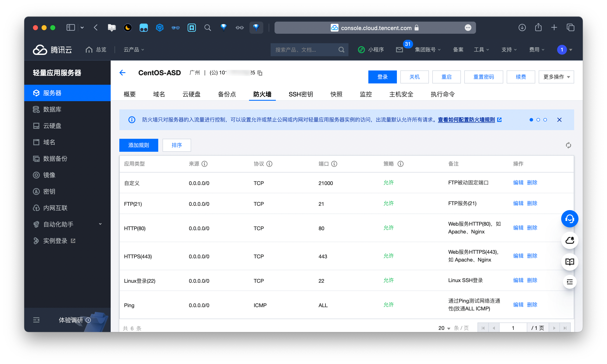607x364 pixels.
Task: Click the 内网互联 sidebar icon
Action: (36, 208)
